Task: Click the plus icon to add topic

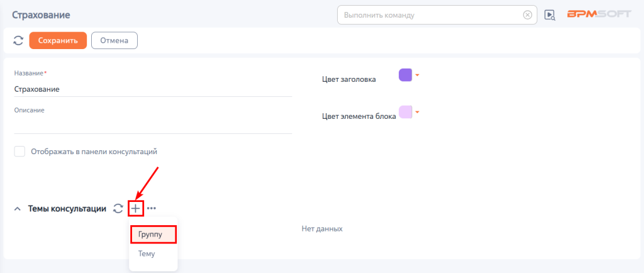Action: [x=136, y=209]
